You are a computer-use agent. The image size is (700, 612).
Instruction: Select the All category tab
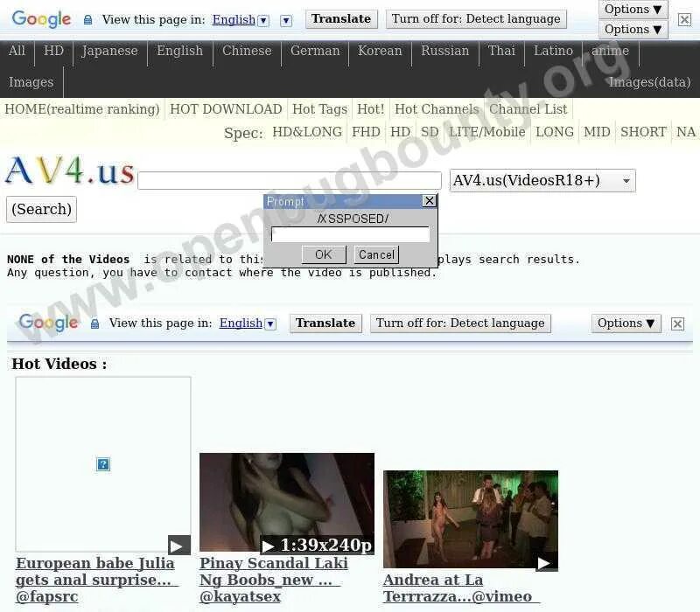point(17,51)
